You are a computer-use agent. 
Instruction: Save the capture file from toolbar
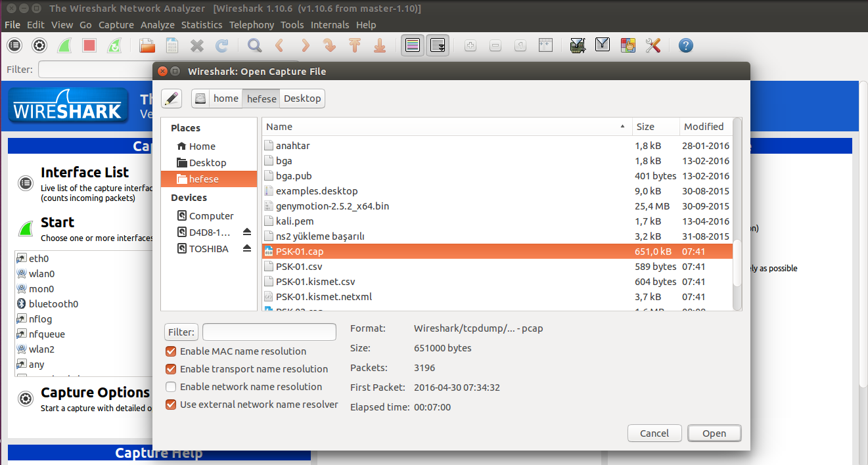click(172, 45)
